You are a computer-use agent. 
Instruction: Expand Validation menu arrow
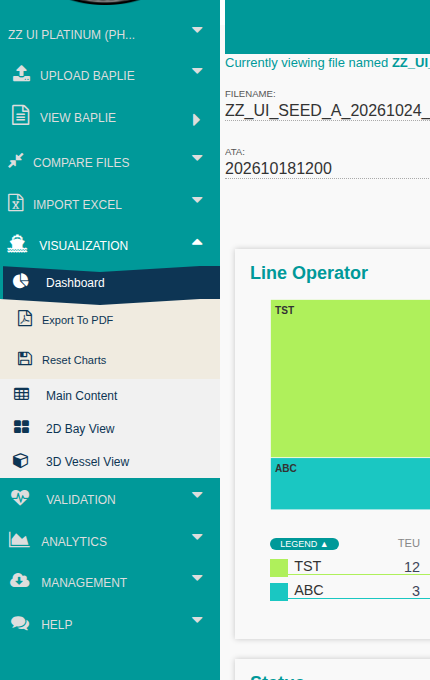(197, 495)
